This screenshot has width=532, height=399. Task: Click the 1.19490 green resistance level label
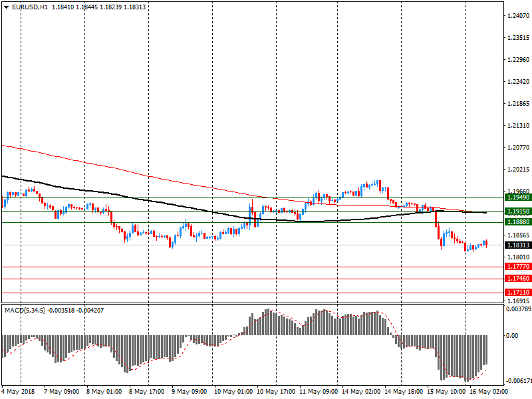(518, 198)
